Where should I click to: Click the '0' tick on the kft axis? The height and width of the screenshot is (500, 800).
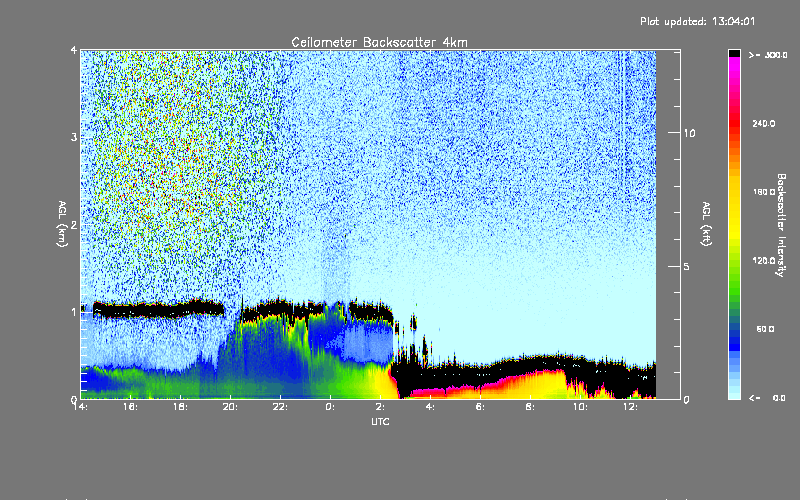[686, 399]
